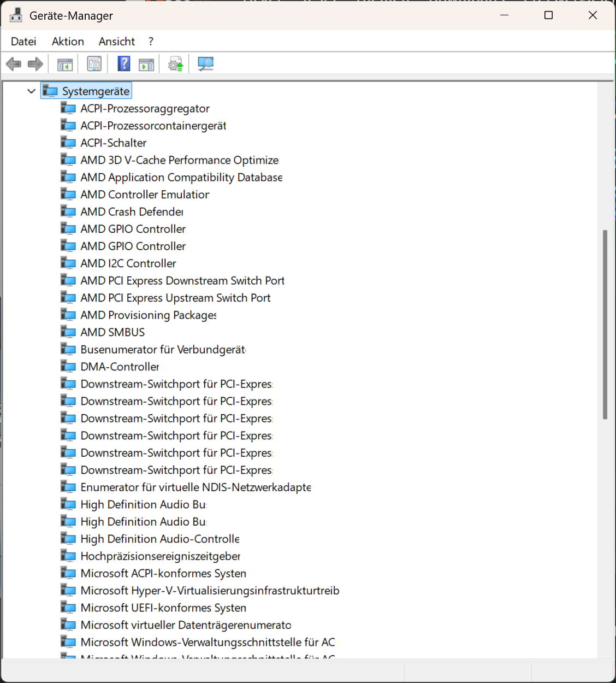Click Scan for hardware changes icon

[205, 64]
